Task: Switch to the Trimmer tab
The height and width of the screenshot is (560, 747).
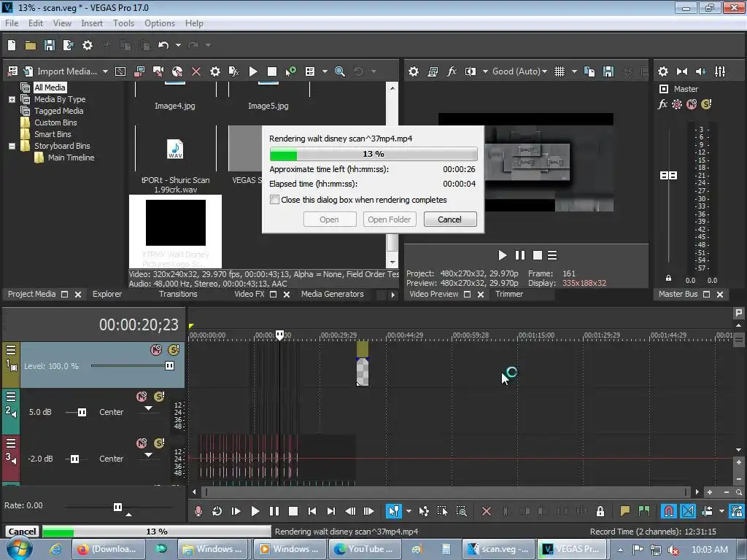Action: (508, 295)
